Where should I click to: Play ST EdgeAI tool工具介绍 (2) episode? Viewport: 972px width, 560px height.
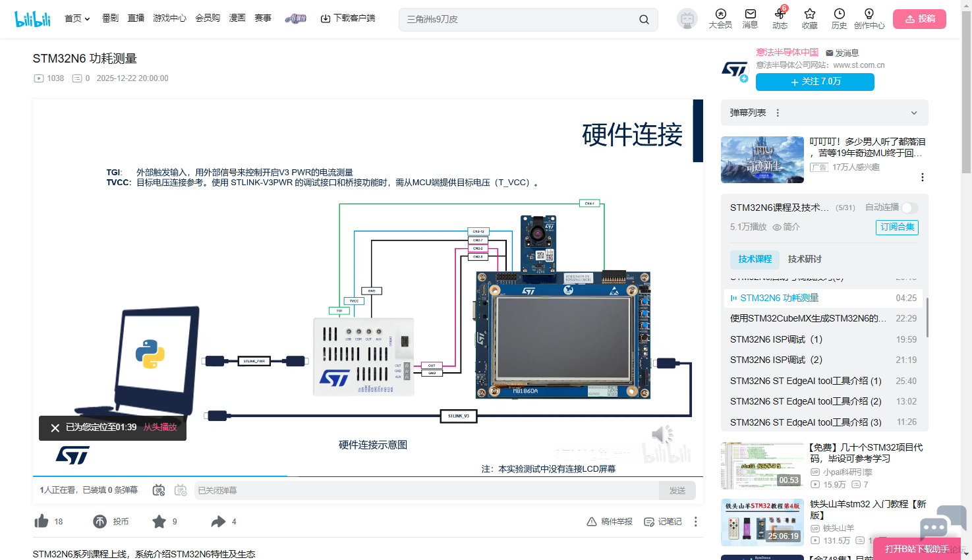(x=823, y=401)
